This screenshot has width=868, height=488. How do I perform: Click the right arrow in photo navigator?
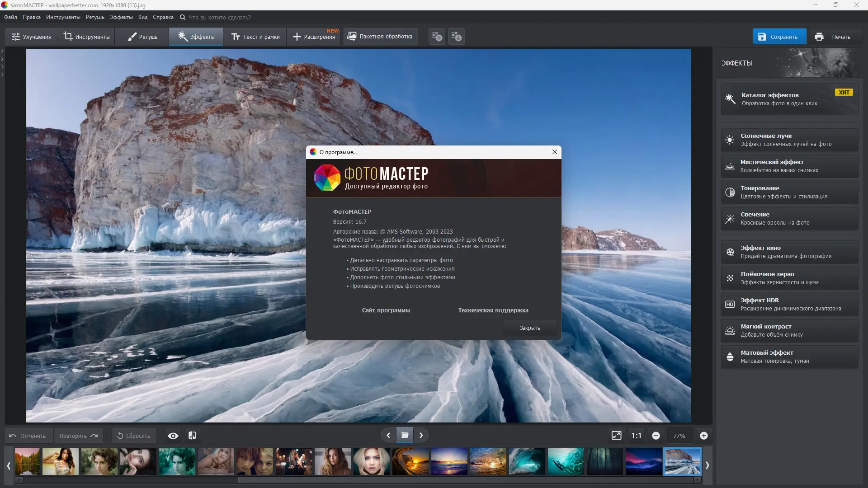coord(421,435)
